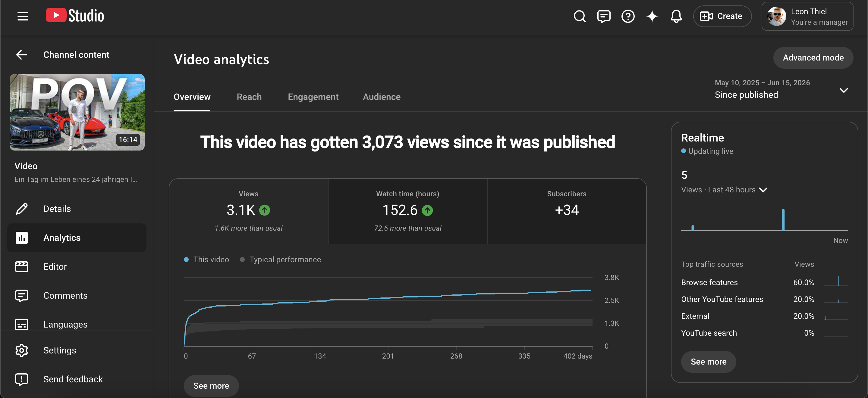This screenshot has width=868, height=398.
Task: Select Analytics in the sidebar
Action: (77, 238)
